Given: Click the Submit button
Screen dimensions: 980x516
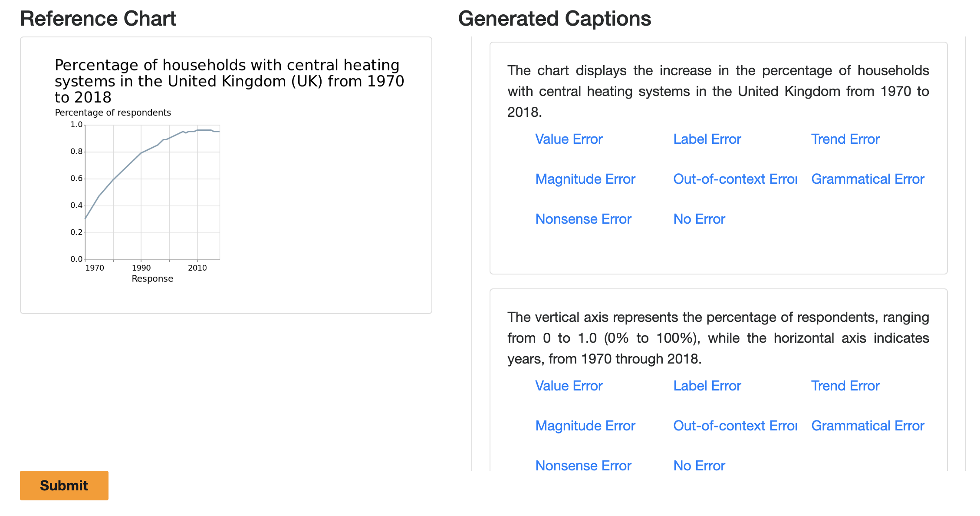Looking at the screenshot, I should point(64,485).
